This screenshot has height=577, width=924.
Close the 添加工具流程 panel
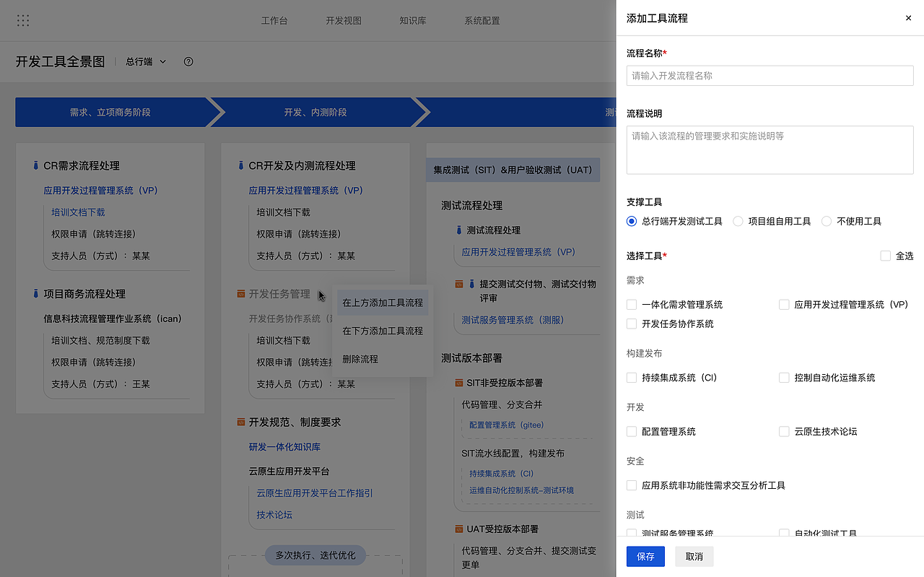[x=908, y=18]
